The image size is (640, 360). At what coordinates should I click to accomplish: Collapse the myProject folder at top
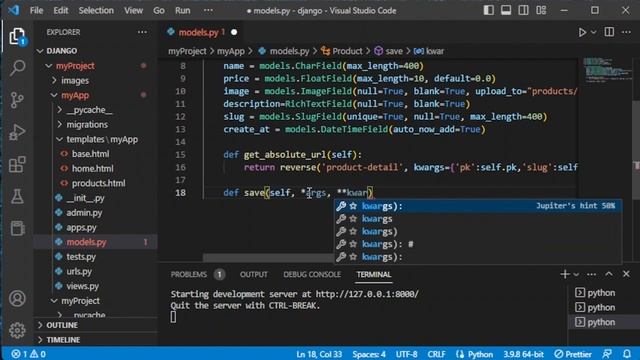pos(75,66)
